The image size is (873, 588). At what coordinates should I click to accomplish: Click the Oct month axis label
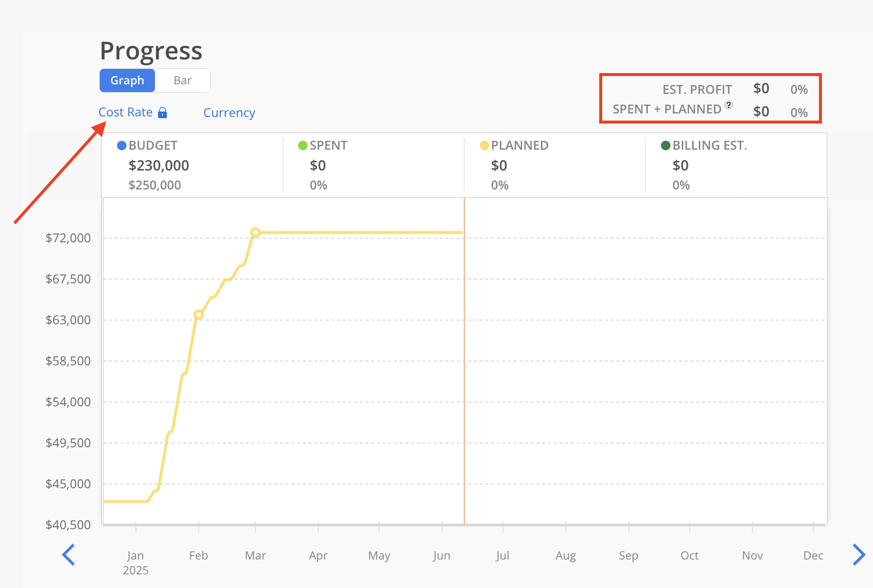point(689,555)
